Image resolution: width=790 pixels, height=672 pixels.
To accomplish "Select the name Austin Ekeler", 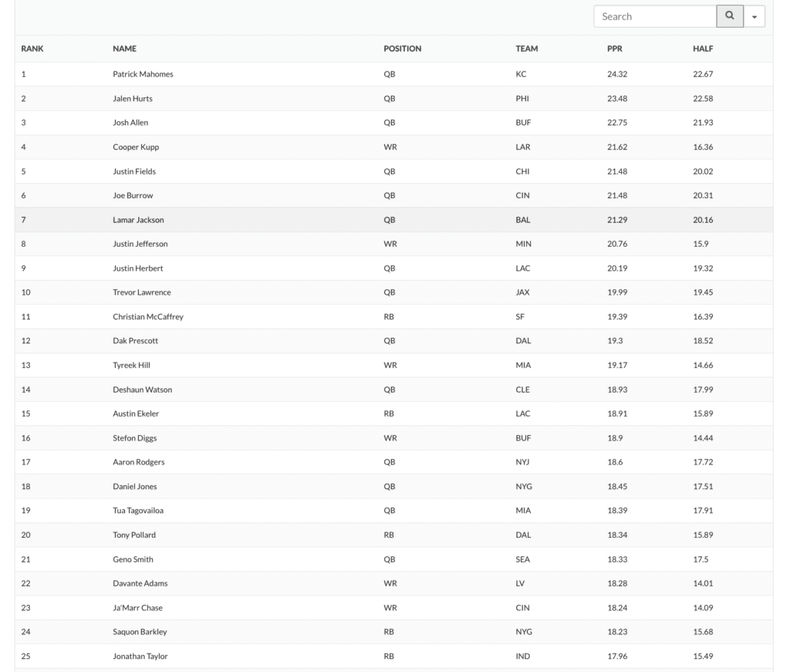I will point(136,414).
